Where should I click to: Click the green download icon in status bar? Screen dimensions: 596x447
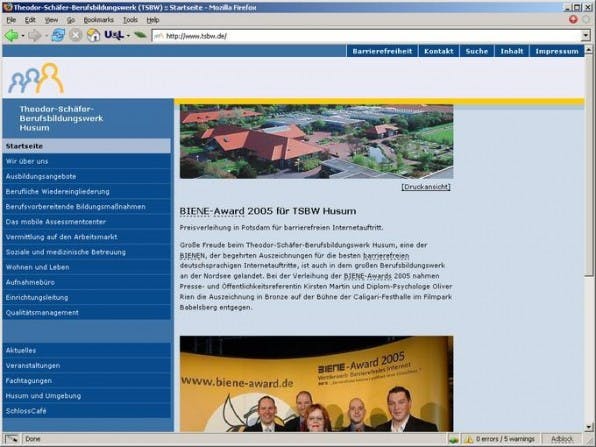pos(453,439)
